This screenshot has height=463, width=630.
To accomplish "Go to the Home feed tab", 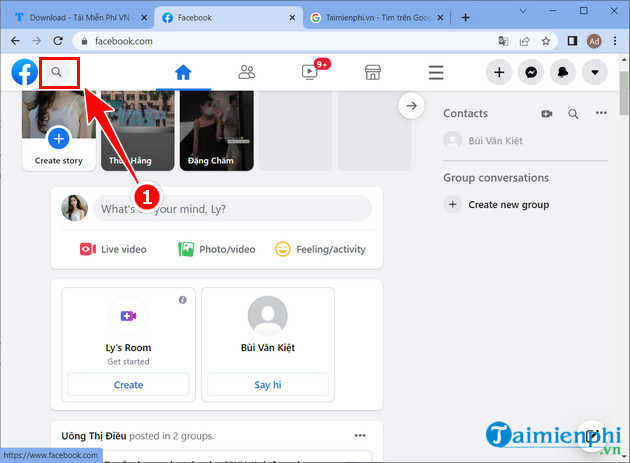I will point(183,73).
